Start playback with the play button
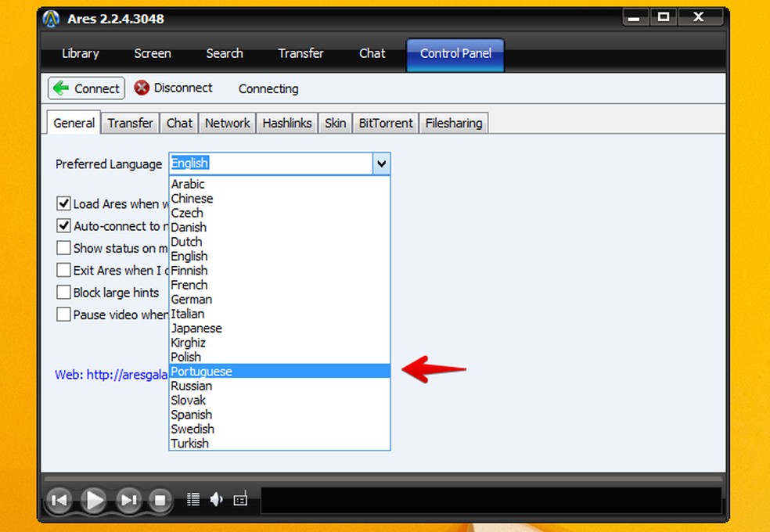The image size is (770, 532). tap(93, 500)
